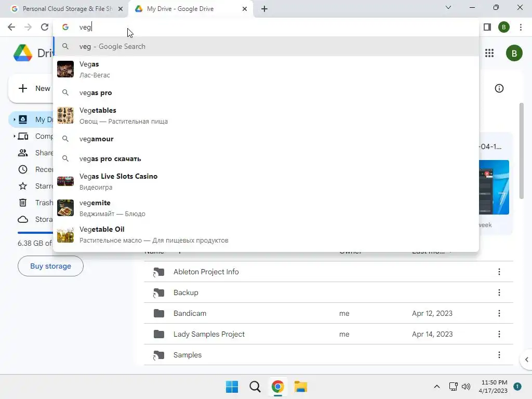The width and height of the screenshot is (532, 399).
Task: Open more actions for Backup
Action: pos(499,292)
